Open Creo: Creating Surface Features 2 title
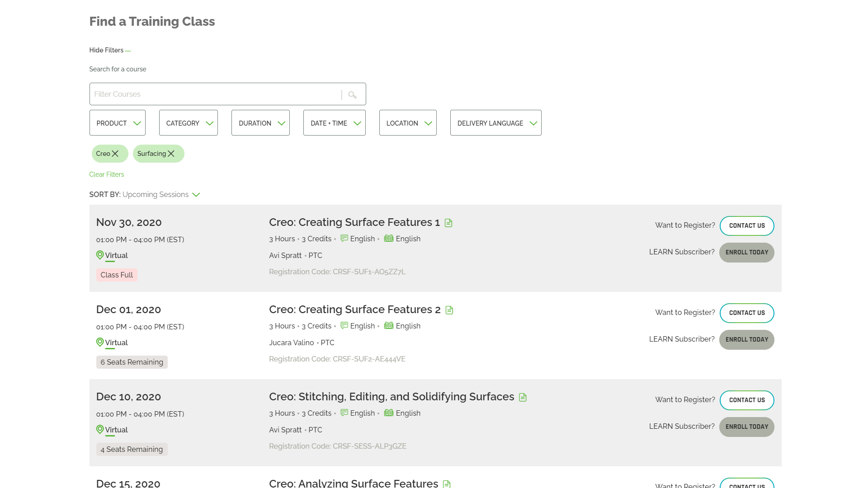 click(x=355, y=310)
